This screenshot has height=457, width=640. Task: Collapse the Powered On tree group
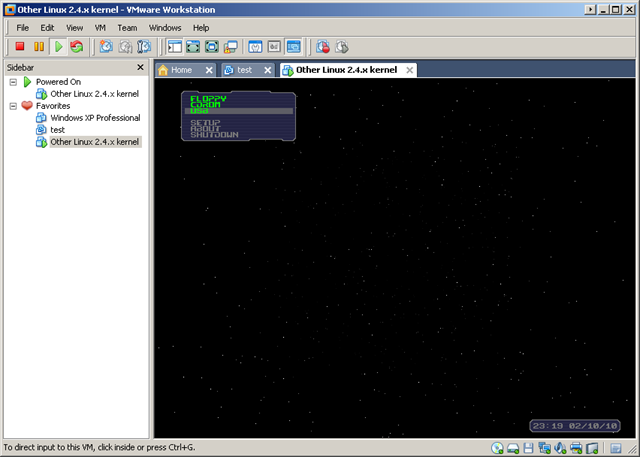pyautogui.click(x=12, y=81)
